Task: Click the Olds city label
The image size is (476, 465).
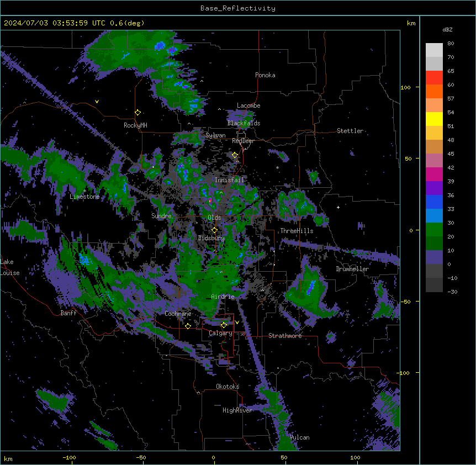Action: click(x=214, y=218)
